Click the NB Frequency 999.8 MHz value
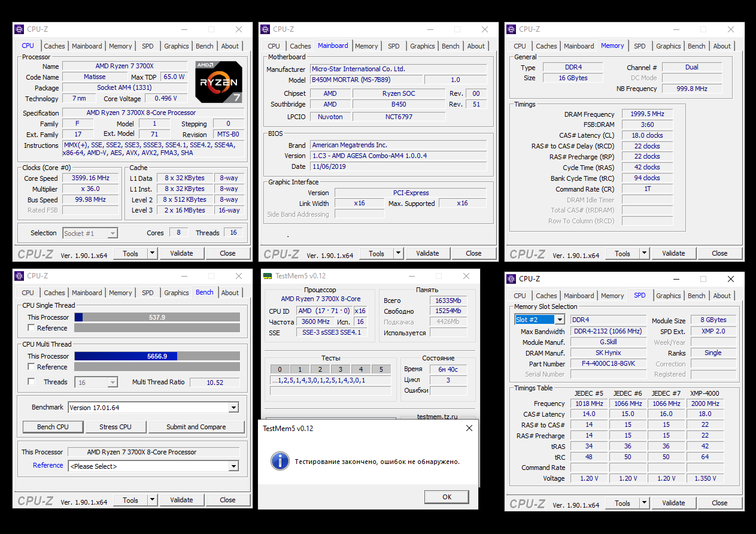 692,89
